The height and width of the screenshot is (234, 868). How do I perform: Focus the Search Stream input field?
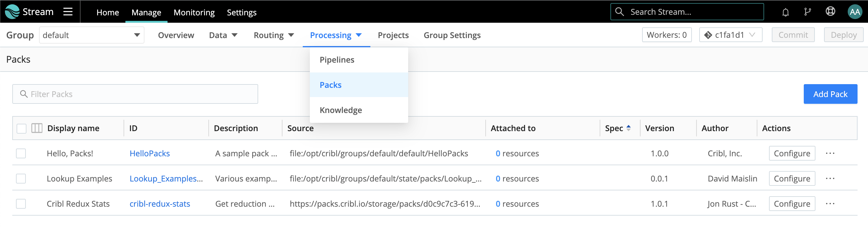[x=687, y=12]
